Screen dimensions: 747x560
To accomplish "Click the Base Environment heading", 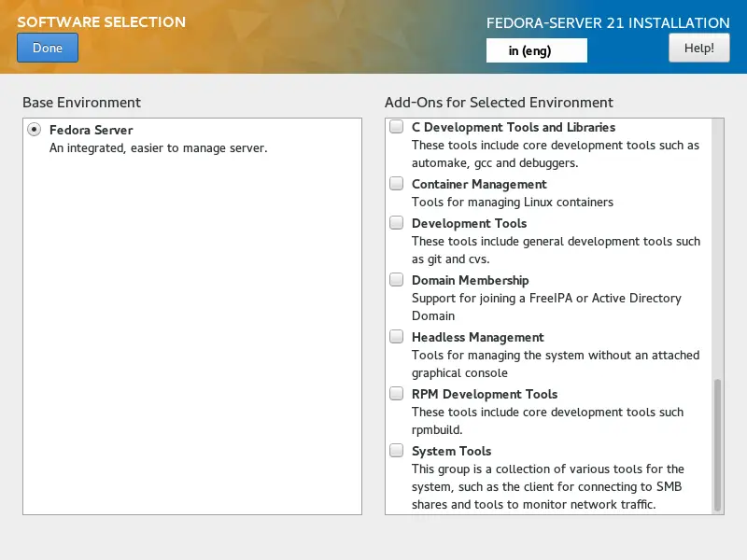I will [81, 103].
